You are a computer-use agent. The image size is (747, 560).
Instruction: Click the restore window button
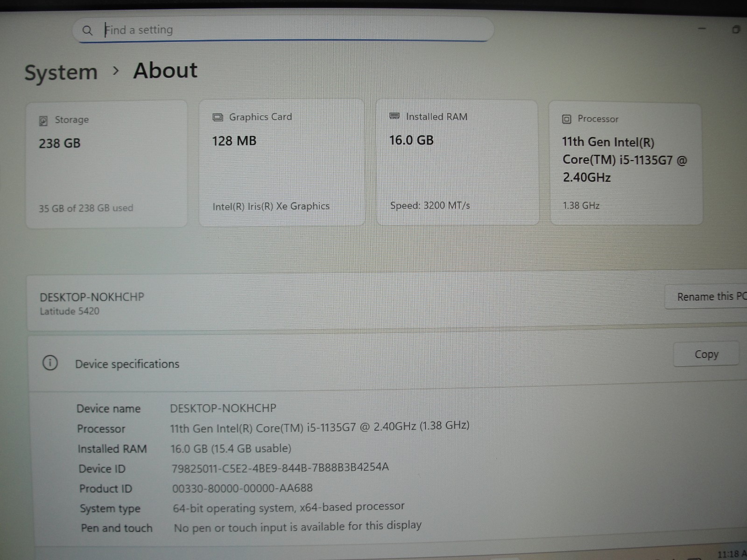click(736, 30)
